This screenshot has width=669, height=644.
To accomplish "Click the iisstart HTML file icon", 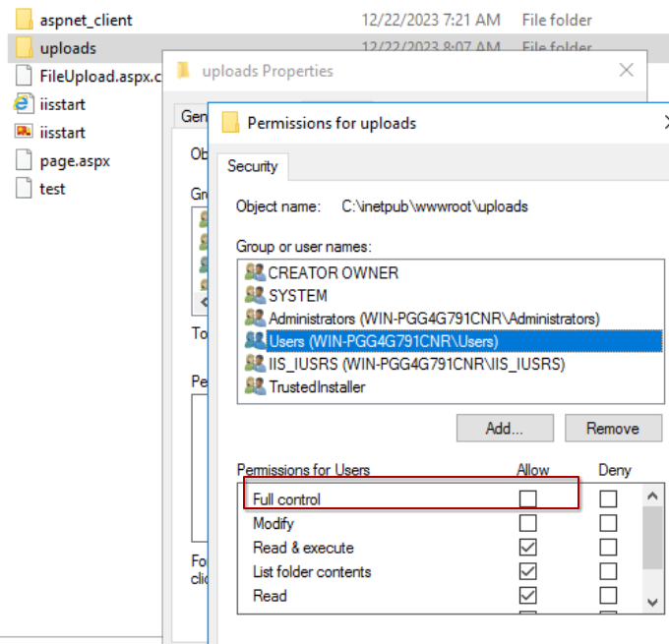I will pos(24,104).
